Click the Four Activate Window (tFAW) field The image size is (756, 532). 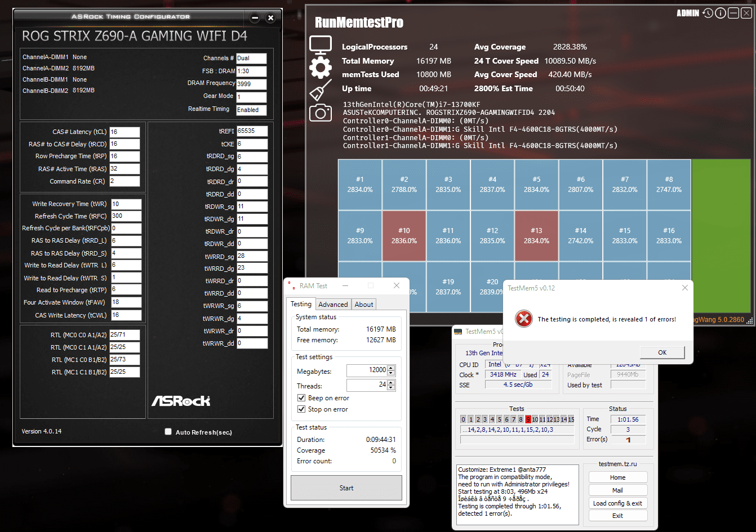[126, 303]
